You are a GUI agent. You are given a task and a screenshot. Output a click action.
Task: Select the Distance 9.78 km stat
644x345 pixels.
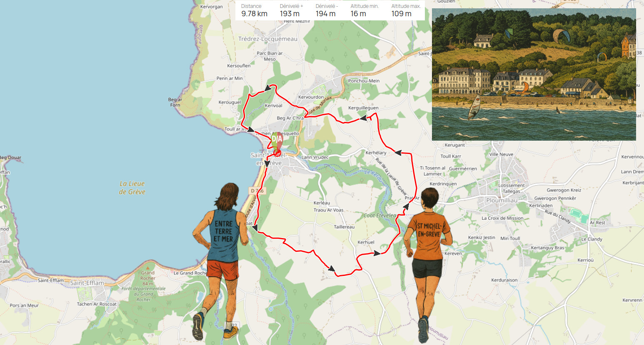255,10
